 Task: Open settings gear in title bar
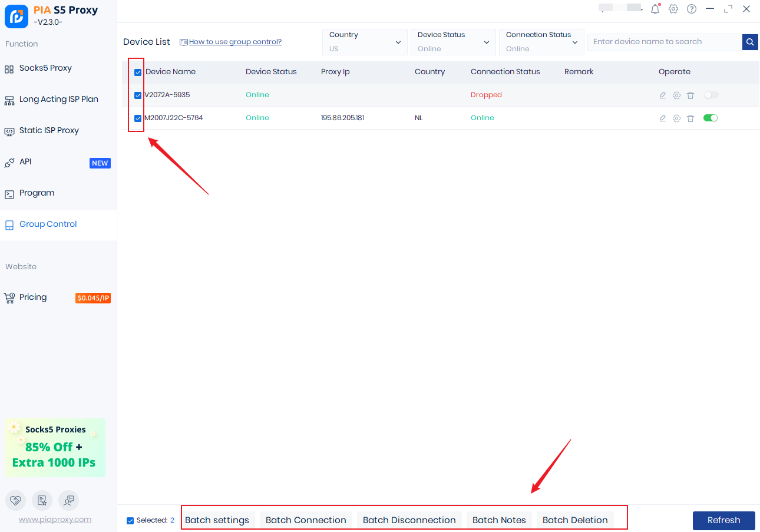point(673,9)
